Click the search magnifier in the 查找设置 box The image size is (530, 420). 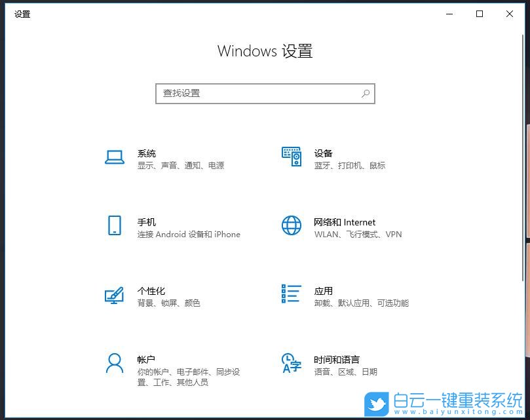[366, 94]
